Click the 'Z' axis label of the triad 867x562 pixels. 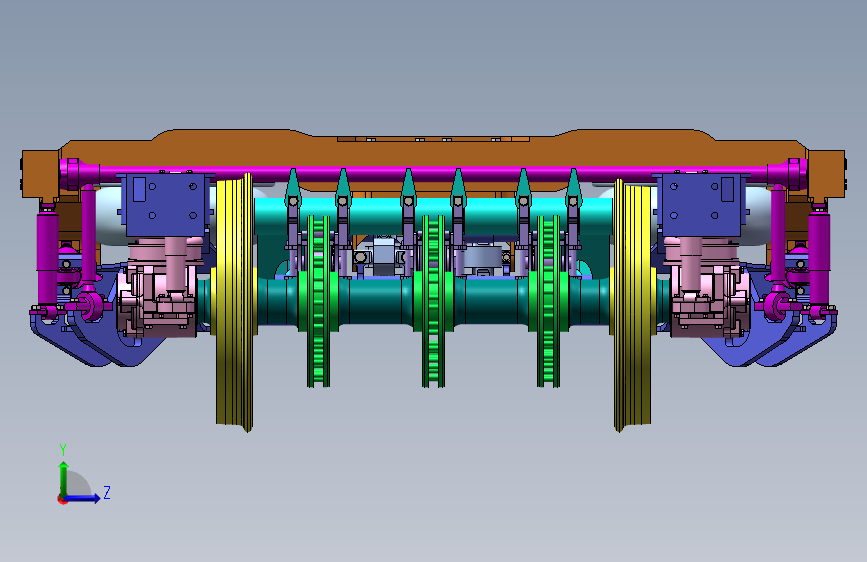[107, 492]
